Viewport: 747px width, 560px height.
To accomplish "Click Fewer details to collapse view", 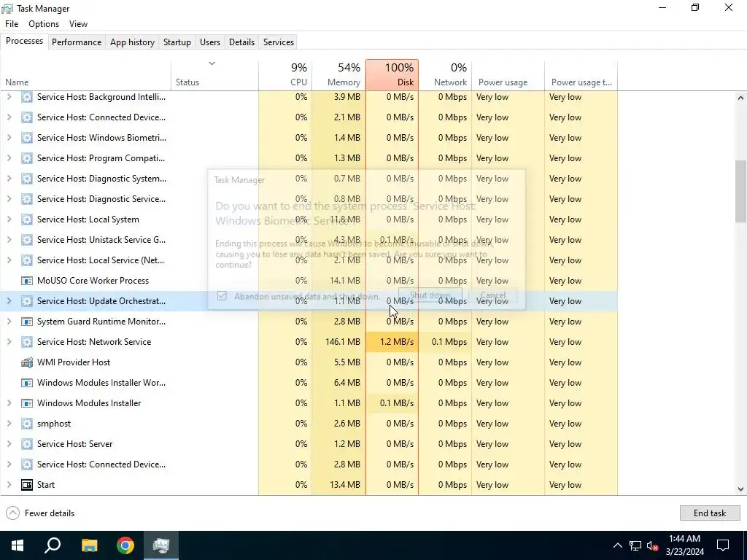I will (41, 513).
